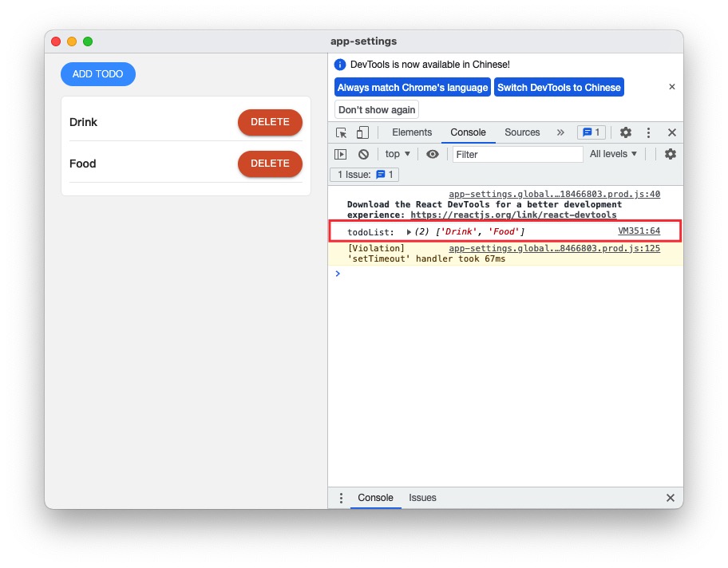Click the ADD TODO button
728x568 pixels.
point(98,74)
